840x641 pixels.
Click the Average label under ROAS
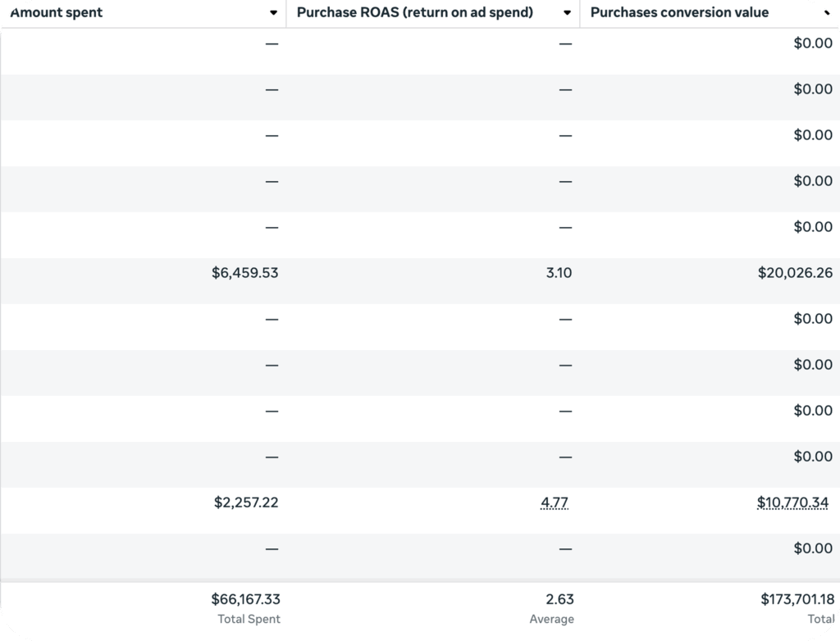(x=551, y=620)
